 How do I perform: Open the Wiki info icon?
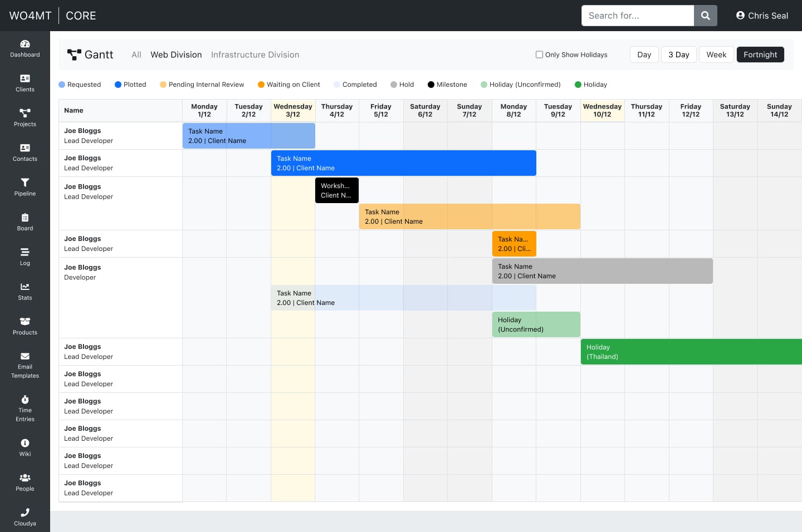pos(25,444)
